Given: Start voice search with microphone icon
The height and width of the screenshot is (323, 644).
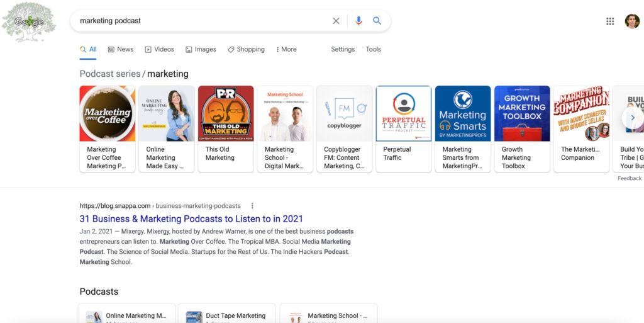Looking at the screenshot, I should click(x=358, y=21).
